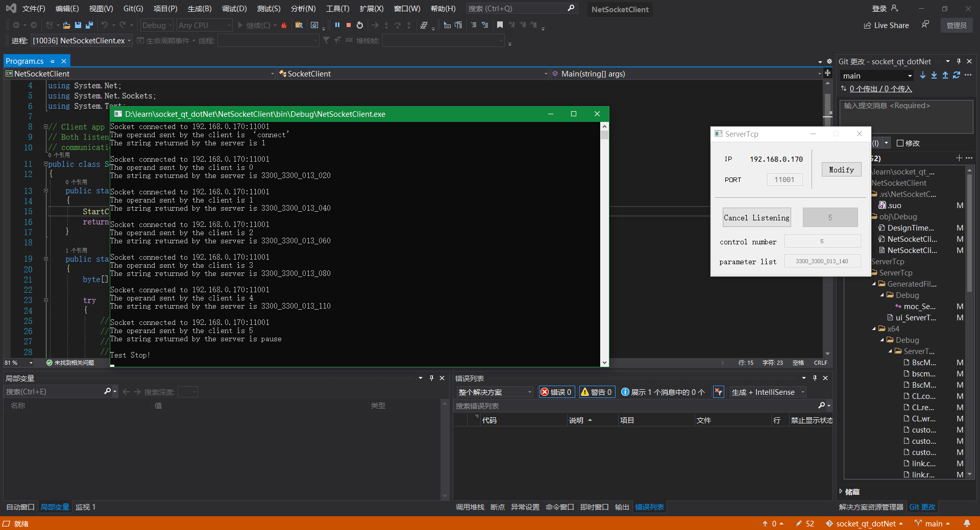The width and height of the screenshot is (980, 530).
Task: Switch to the 调用堆栈 tab
Action: pyautogui.click(x=470, y=507)
